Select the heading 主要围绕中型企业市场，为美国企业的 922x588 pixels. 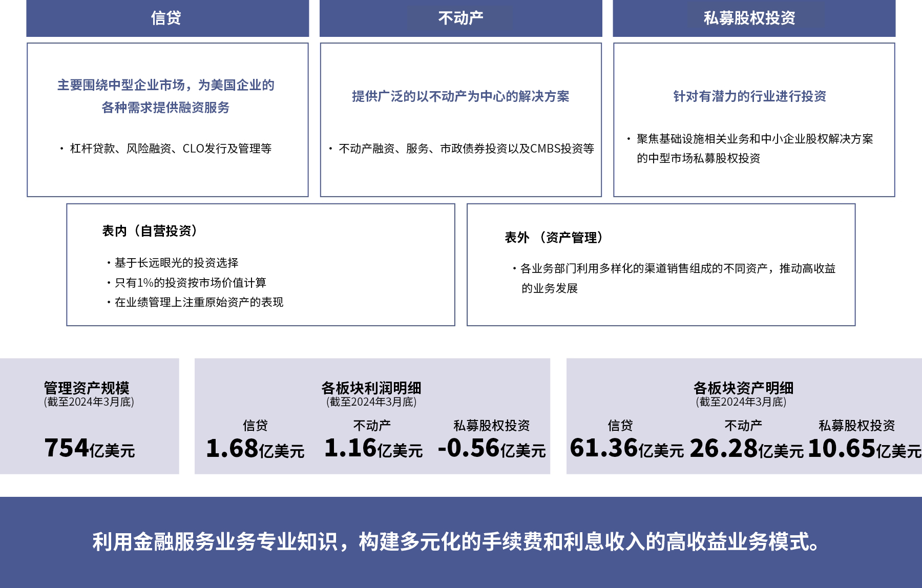(x=166, y=85)
